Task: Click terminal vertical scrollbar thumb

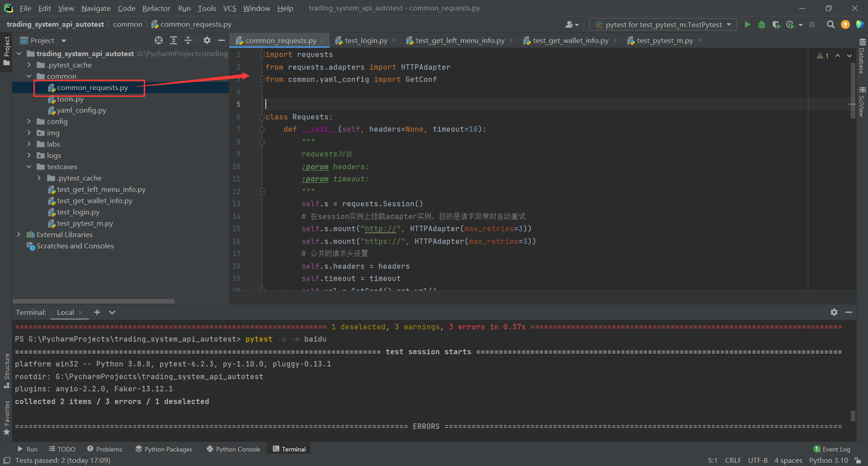Action: pos(853,415)
